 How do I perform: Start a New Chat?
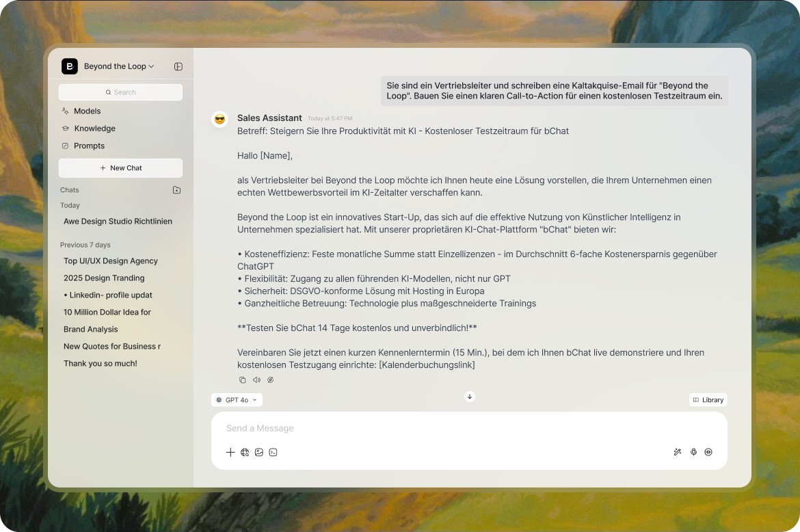tap(120, 168)
